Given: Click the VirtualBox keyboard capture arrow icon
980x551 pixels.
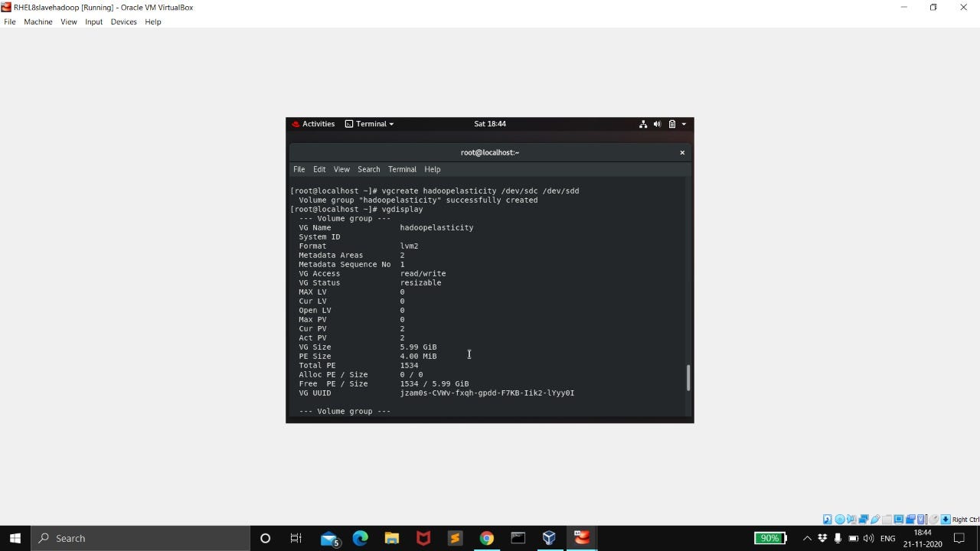Looking at the screenshot, I should (x=946, y=519).
